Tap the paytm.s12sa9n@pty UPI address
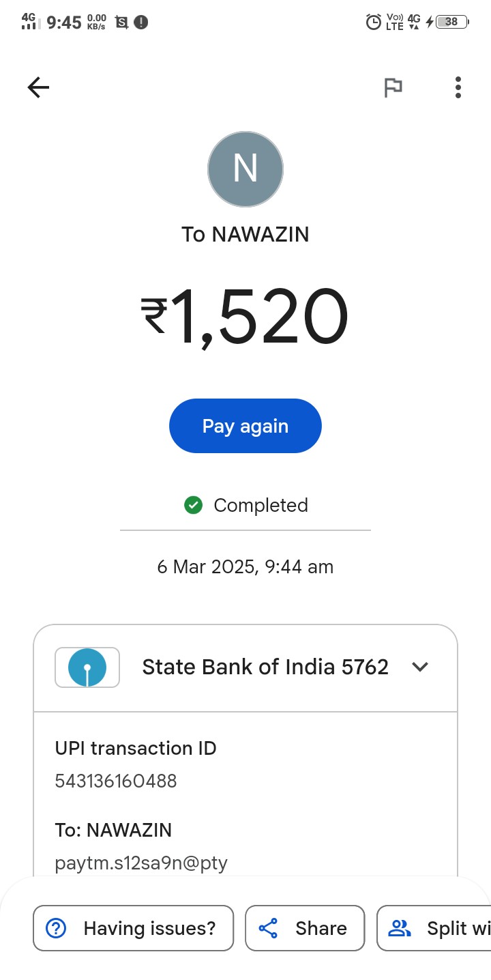This screenshot has width=491, height=980. [x=141, y=863]
